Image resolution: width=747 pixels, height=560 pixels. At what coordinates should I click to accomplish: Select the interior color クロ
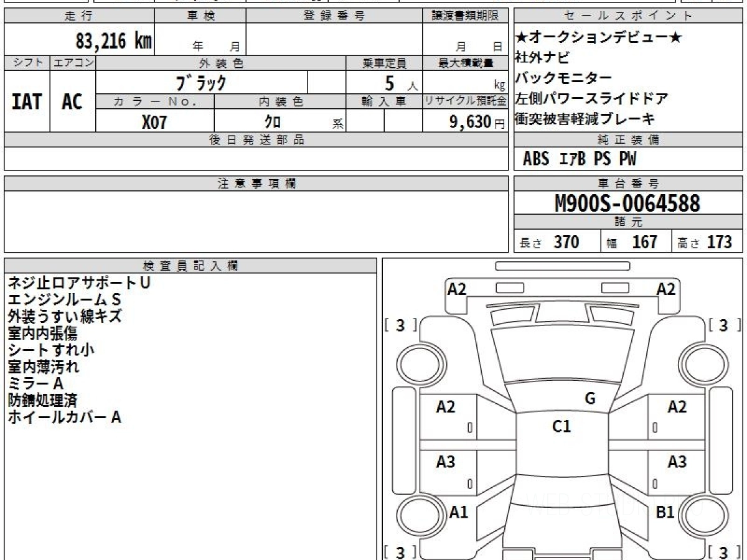pyautogui.click(x=273, y=121)
